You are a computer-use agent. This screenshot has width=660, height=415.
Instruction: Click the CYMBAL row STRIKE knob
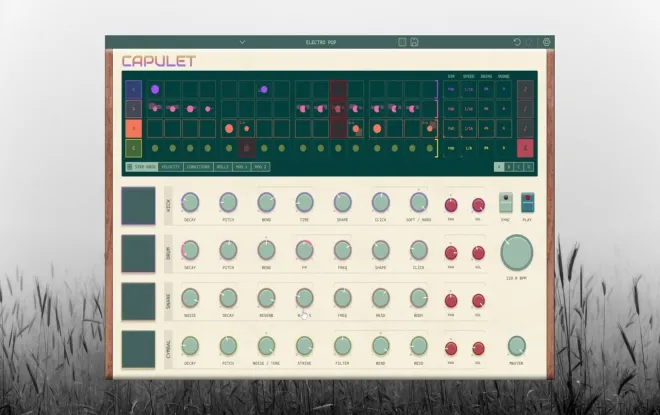[304, 346]
